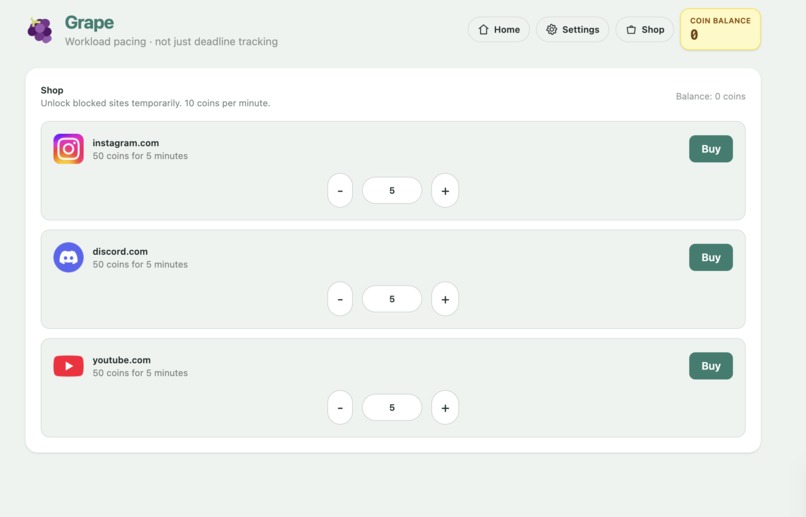Screen dimensions: 806x517
Task: Click the youtube.com site name
Action: pyautogui.click(x=122, y=360)
